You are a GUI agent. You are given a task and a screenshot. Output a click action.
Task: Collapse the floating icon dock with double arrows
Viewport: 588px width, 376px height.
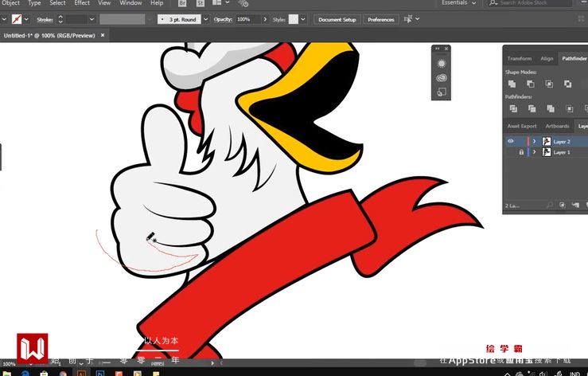(437, 49)
